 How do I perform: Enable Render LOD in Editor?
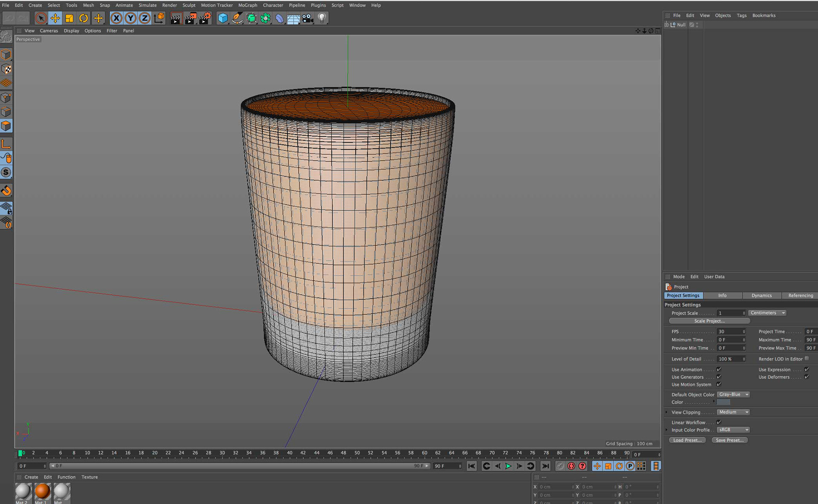[x=806, y=359]
